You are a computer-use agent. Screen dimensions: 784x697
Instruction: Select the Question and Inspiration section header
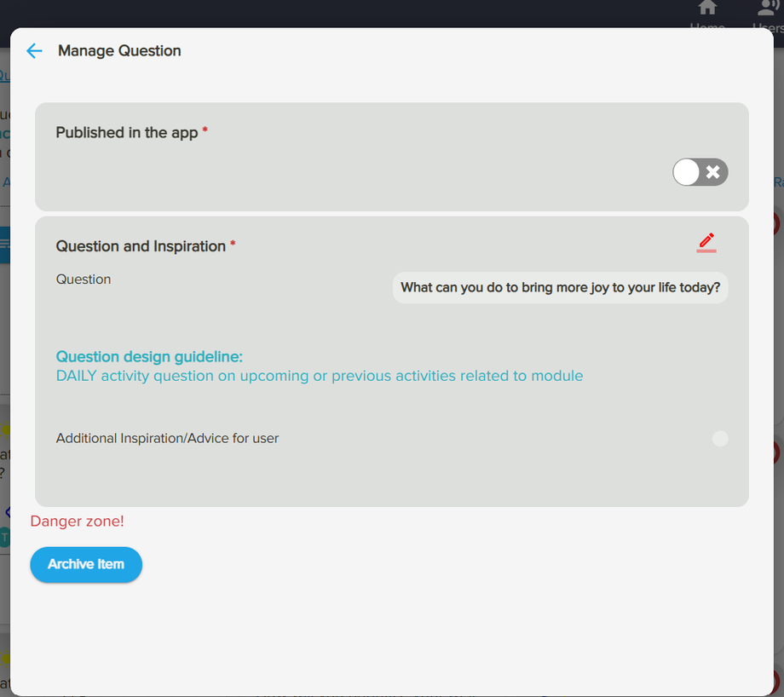(142, 246)
